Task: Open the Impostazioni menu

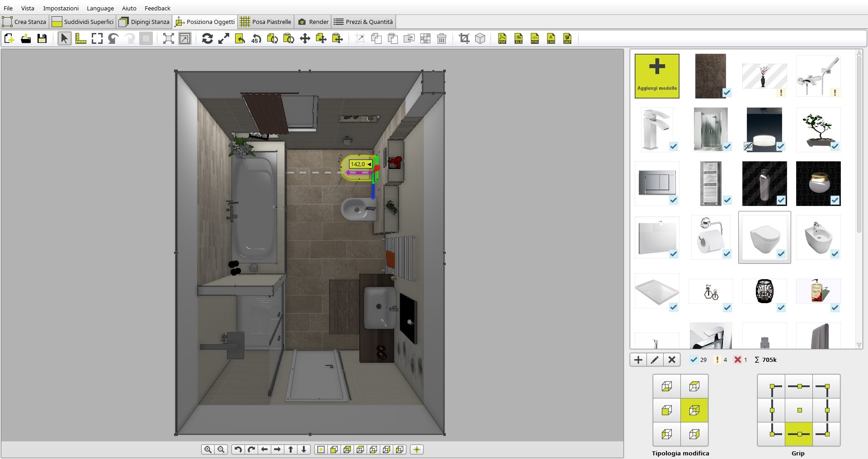Action: pyautogui.click(x=61, y=8)
